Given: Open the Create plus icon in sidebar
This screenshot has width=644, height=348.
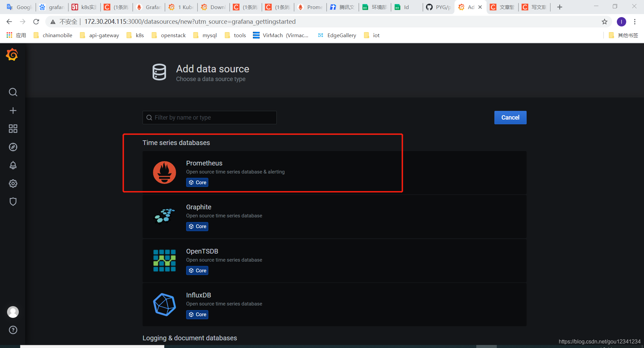Looking at the screenshot, I should tap(13, 111).
